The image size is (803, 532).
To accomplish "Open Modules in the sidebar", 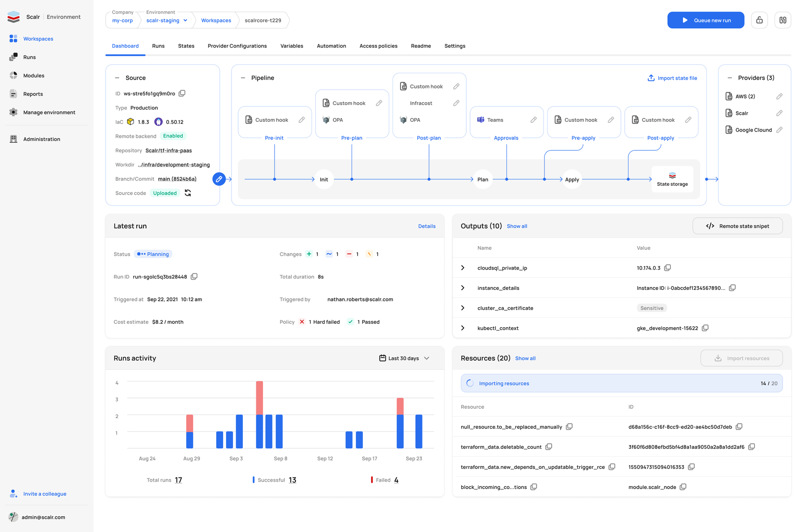I will pyautogui.click(x=34, y=76).
